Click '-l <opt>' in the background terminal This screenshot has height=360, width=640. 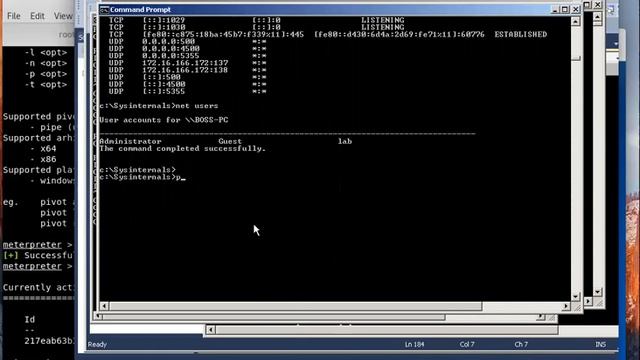tap(46, 53)
